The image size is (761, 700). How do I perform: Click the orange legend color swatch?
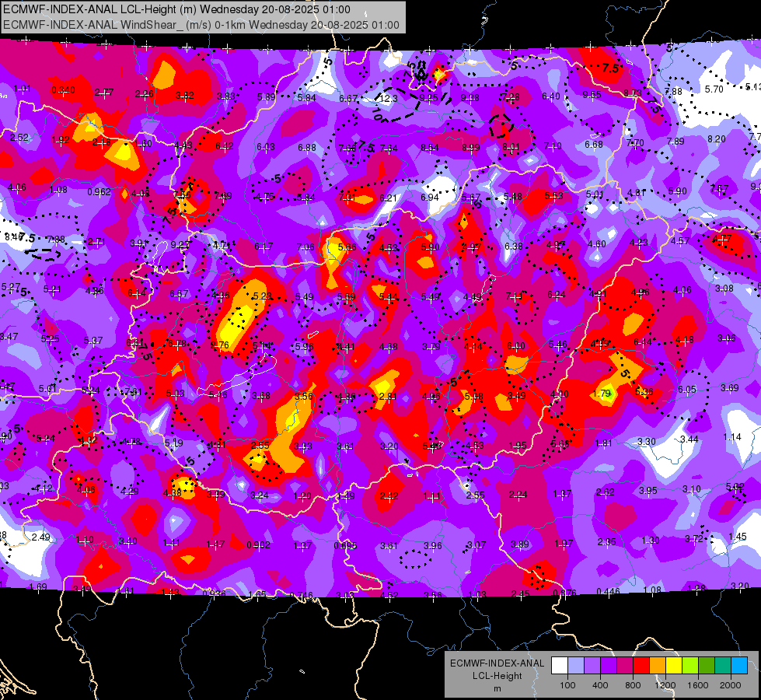coord(658,666)
